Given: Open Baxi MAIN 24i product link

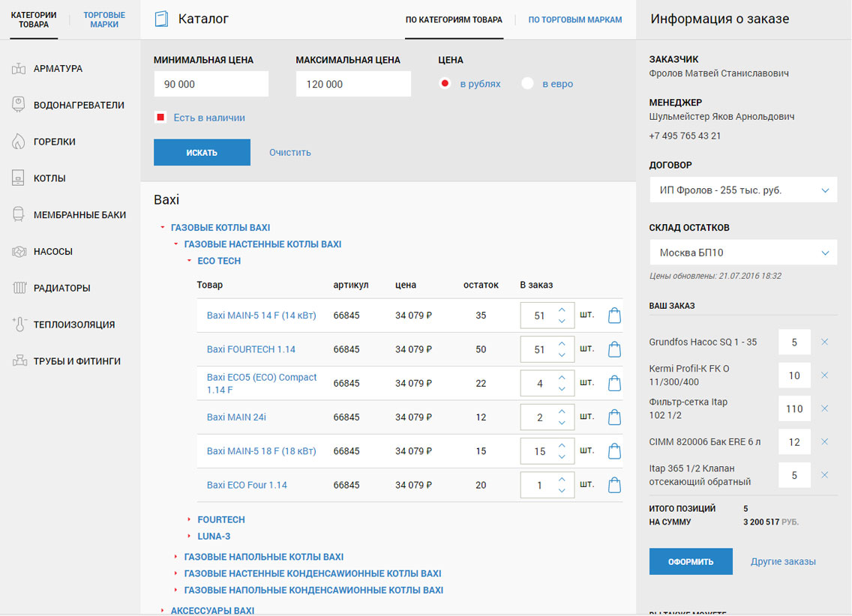Looking at the screenshot, I should click(236, 417).
